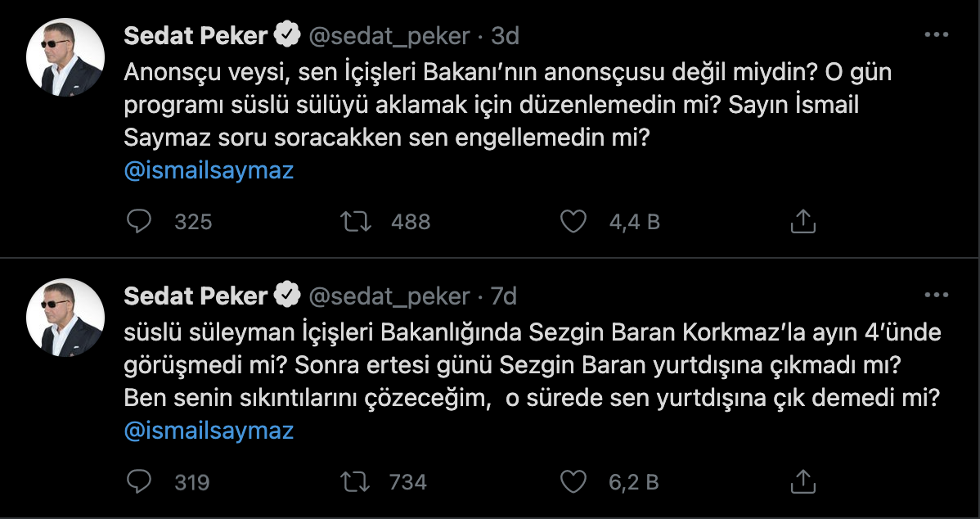Share the first tweet via share icon
The height and width of the screenshot is (519, 980).
(x=803, y=221)
